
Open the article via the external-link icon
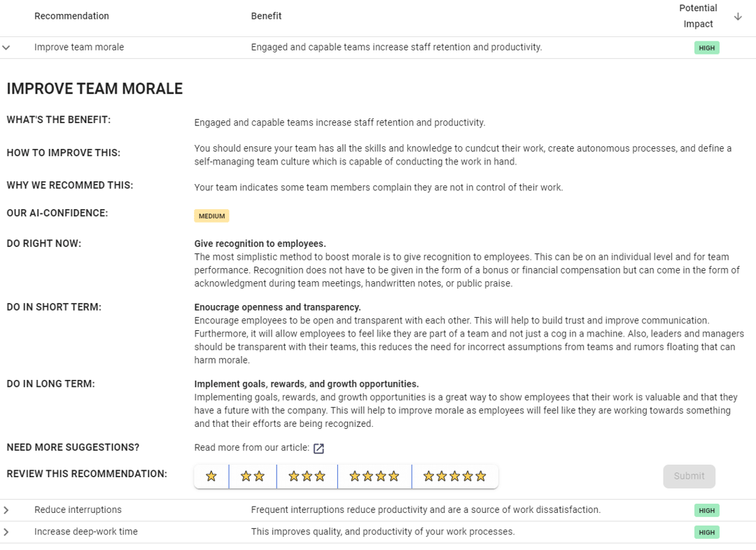(318, 448)
